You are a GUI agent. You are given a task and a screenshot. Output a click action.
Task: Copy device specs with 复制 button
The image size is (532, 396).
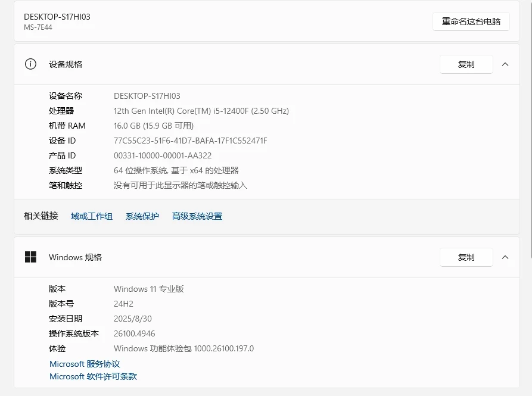tap(466, 64)
